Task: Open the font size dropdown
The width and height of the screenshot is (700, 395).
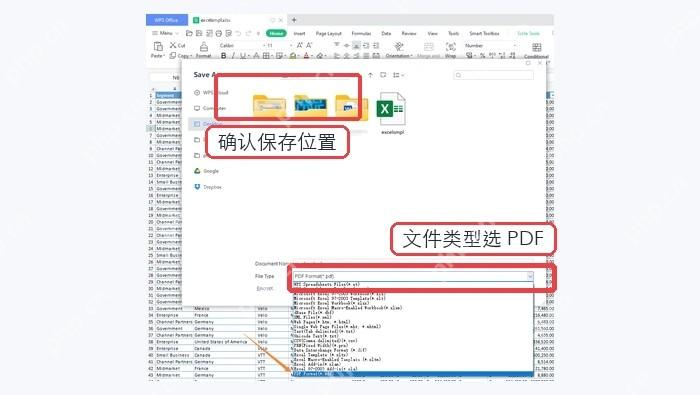Action: 279,46
